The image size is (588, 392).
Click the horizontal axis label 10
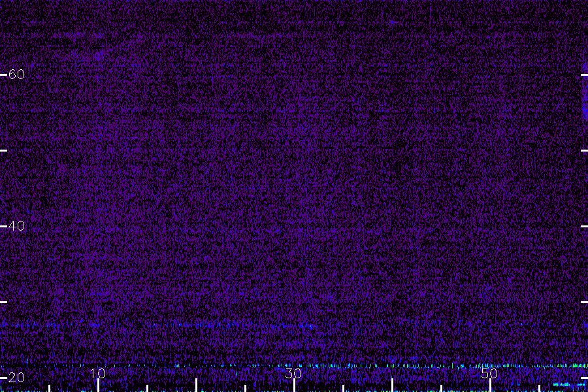98,373
